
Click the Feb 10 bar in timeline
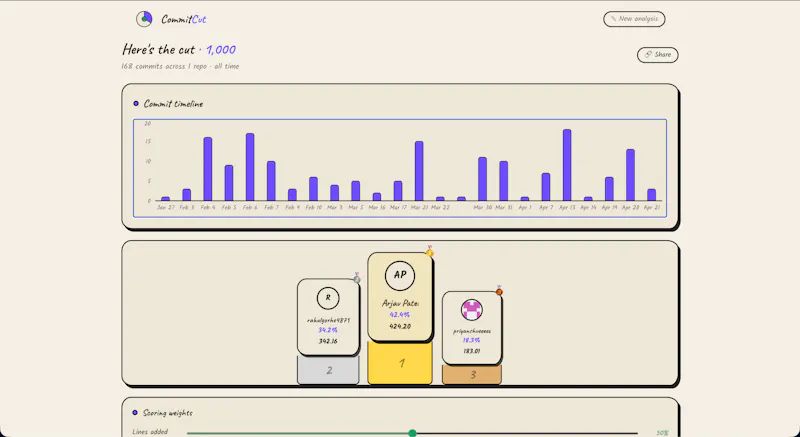[x=313, y=189]
